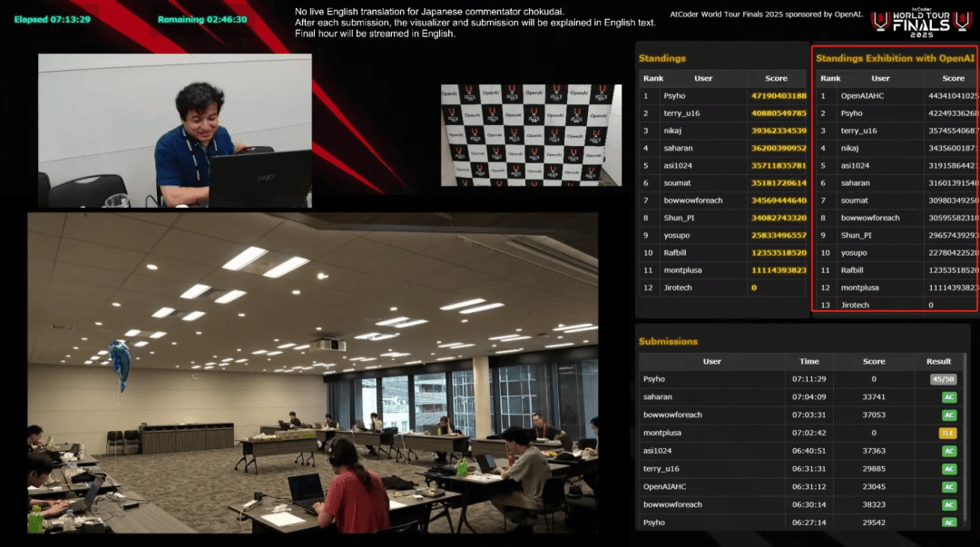
Task: Click terry_u16 at rank 3 in the Exhibition standings
Action: pyautogui.click(x=858, y=131)
